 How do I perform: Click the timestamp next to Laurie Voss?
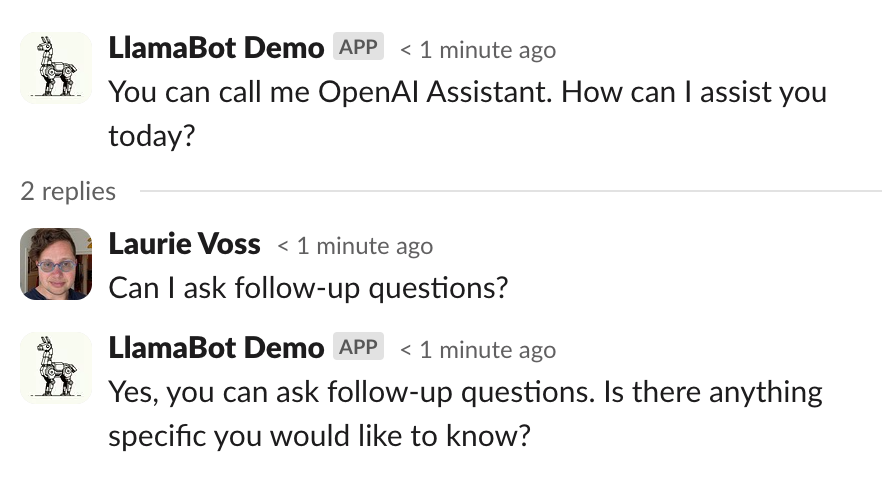pyautogui.click(x=355, y=246)
